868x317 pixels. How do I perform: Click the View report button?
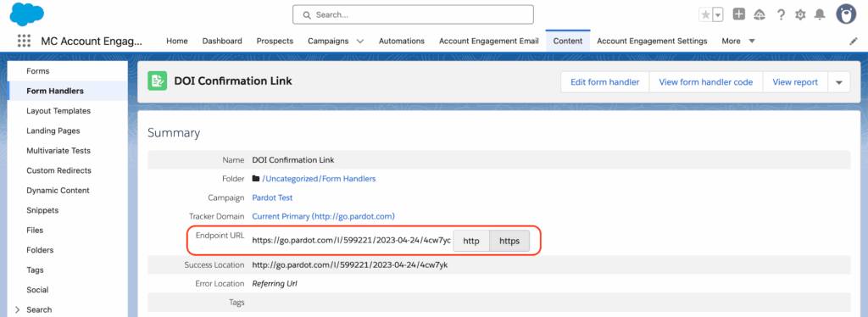pos(795,82)
